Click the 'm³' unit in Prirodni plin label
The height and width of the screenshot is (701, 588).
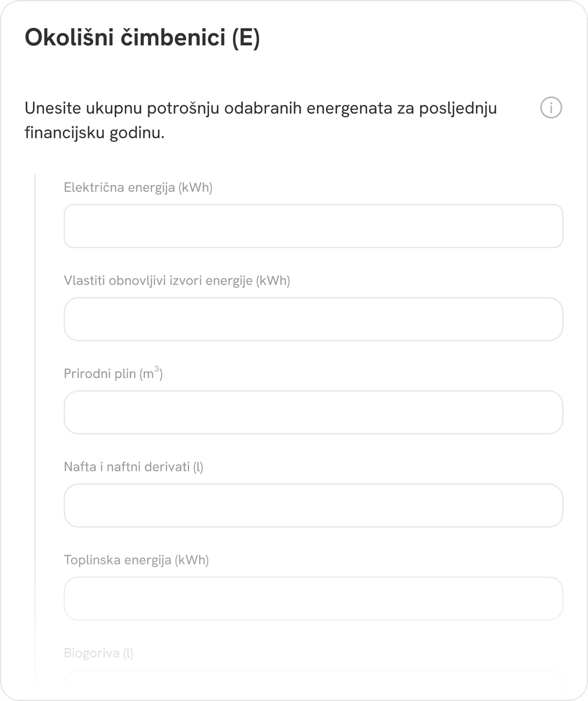pos(151,374)
